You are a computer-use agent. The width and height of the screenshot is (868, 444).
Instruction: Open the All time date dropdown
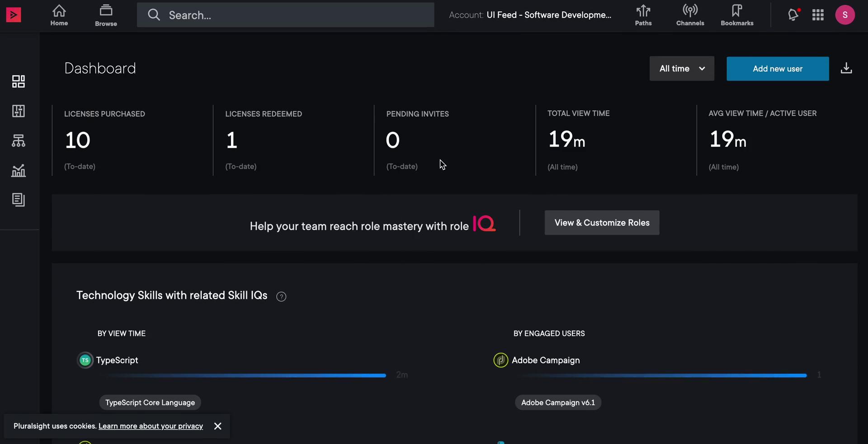click(682, 69)
